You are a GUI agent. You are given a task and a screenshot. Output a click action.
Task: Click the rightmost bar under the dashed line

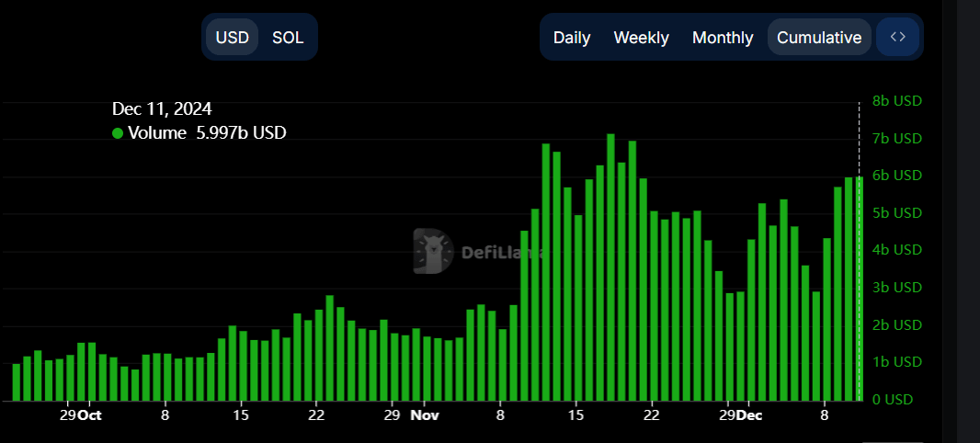pos(860,290)
